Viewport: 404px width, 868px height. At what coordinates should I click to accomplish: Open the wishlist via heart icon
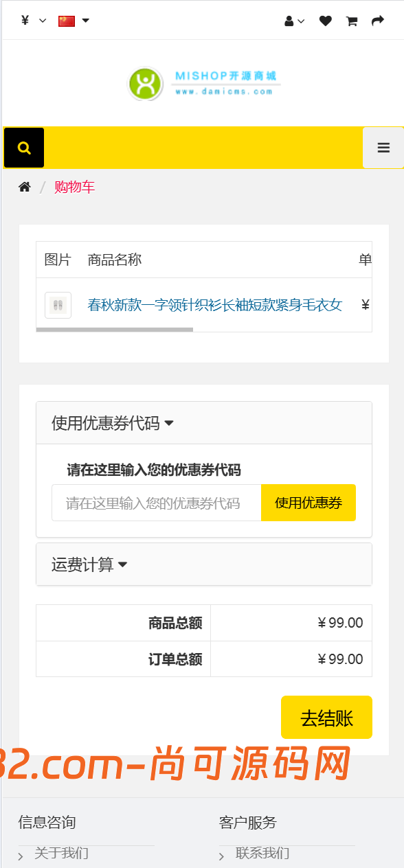325,21
